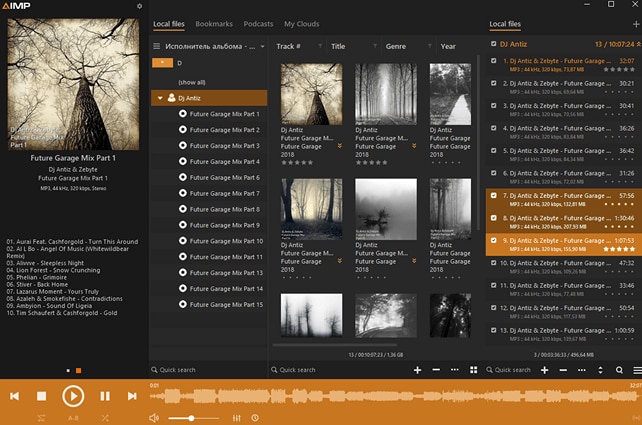
Task: Open the album artist grouping dropdown
Action: pos(262,46)
